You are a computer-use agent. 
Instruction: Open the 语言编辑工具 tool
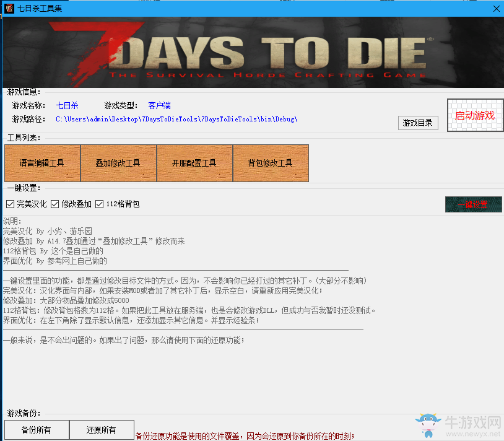click(x=42, y=163)
